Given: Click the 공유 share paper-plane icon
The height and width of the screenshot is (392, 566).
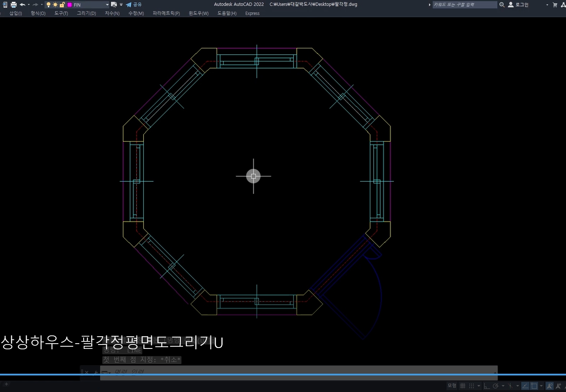Looking at the screenshot, I should (129, 5).
